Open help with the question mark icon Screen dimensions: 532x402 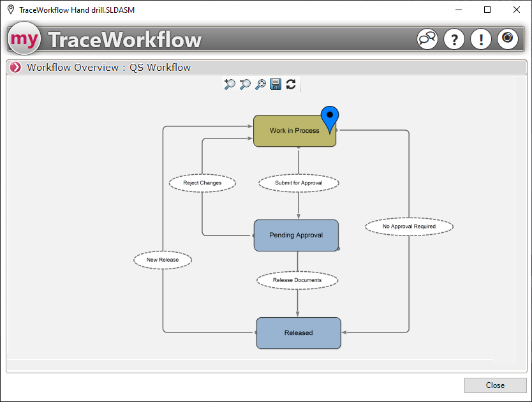tap(454, 39)
